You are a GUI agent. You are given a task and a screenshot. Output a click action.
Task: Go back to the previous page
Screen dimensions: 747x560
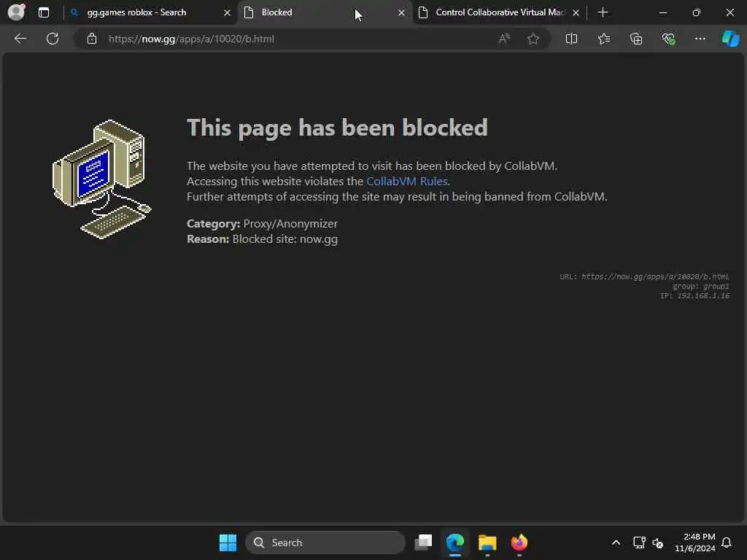[x=20, y=39]
